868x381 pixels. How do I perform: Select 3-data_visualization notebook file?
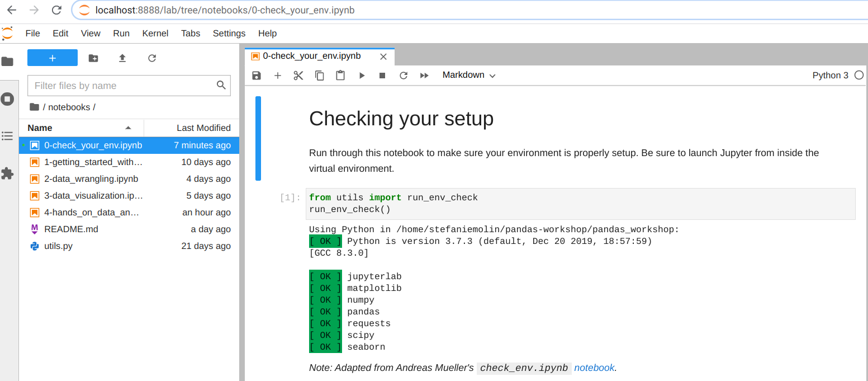point(129,196)
